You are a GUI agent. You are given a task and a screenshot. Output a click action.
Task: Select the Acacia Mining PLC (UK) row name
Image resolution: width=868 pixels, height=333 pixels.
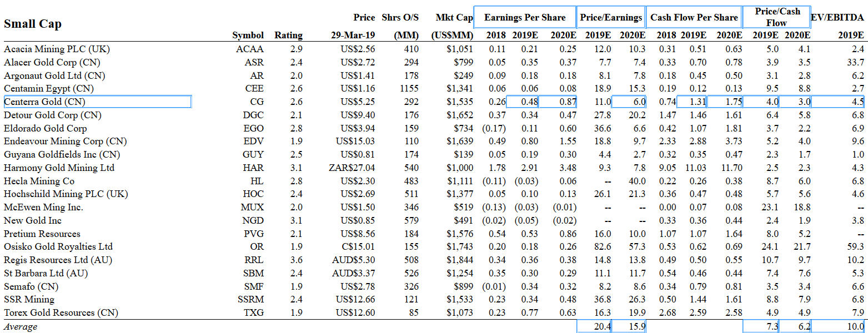(x=57, y=49)
